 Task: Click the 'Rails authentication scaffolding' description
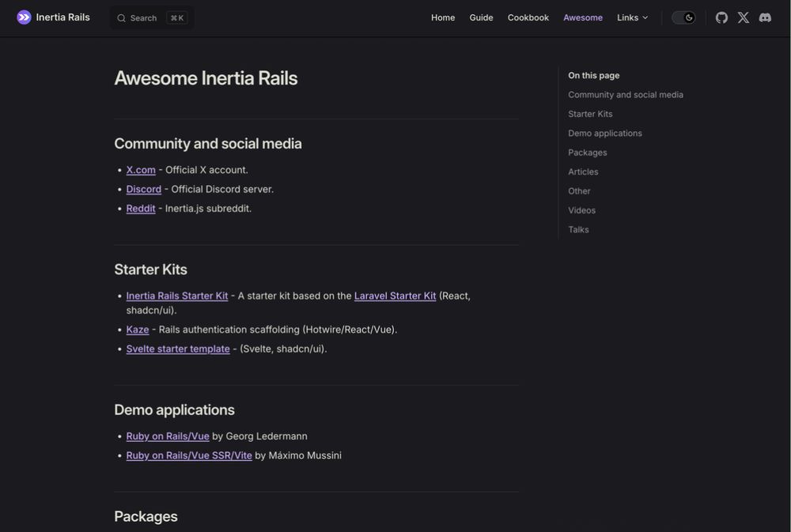[x=278, y=330]
